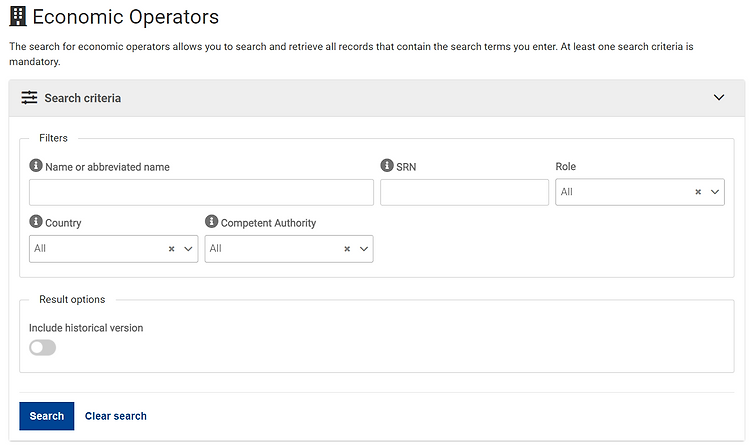Click the info icon beside Name field

pyautogui.click(x=36, y=166)
